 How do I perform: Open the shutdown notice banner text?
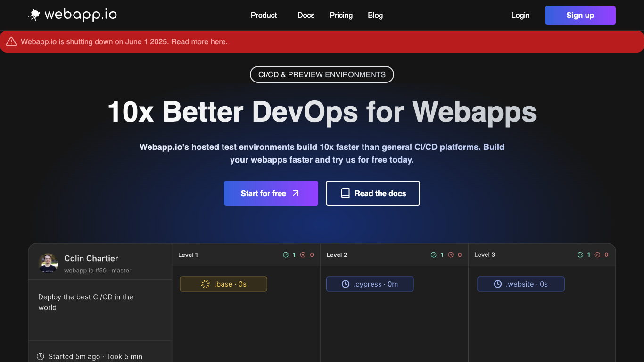click(x=124, y=42)
